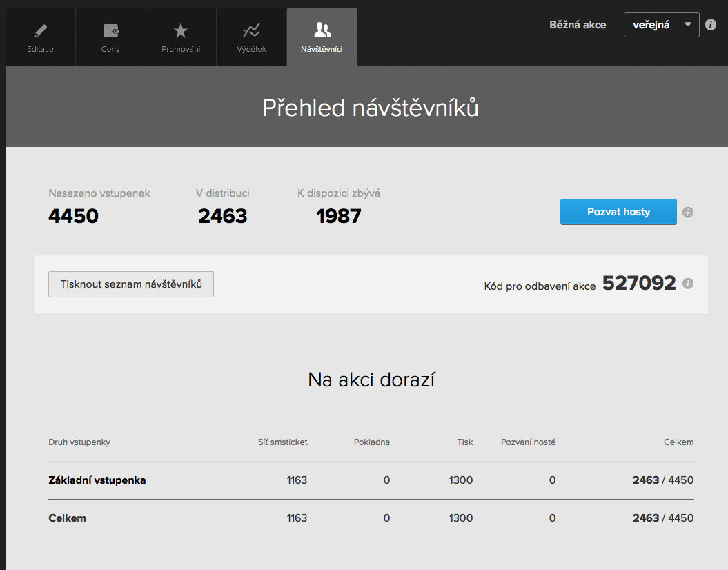Open the Ceny wallet icon

point(110,30)
